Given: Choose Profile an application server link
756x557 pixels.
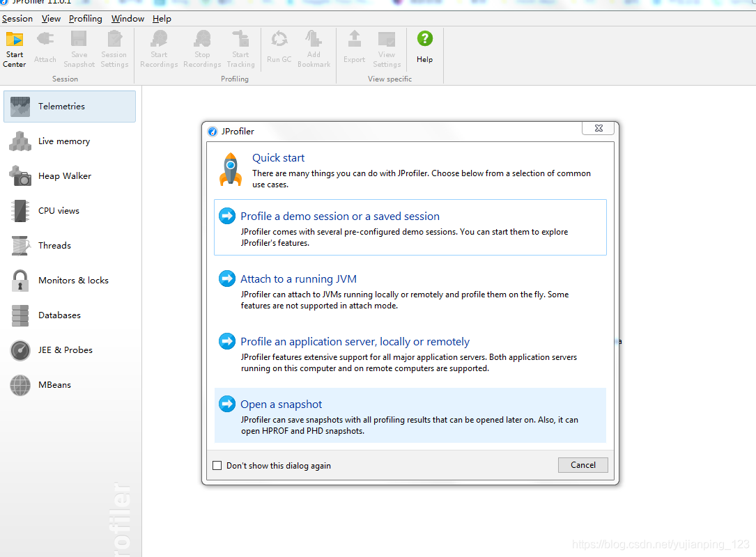Looking at the screenshot, I should tap(355, 342).
